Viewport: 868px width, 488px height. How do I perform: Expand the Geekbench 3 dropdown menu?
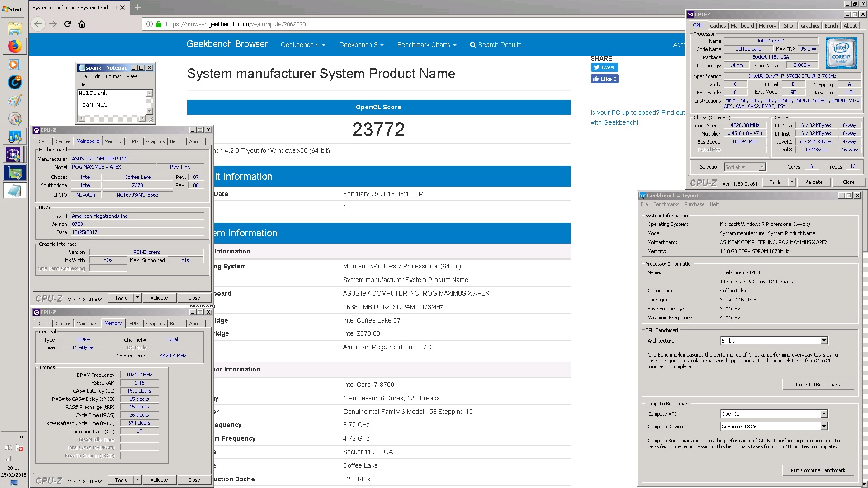tap(361, 45)
